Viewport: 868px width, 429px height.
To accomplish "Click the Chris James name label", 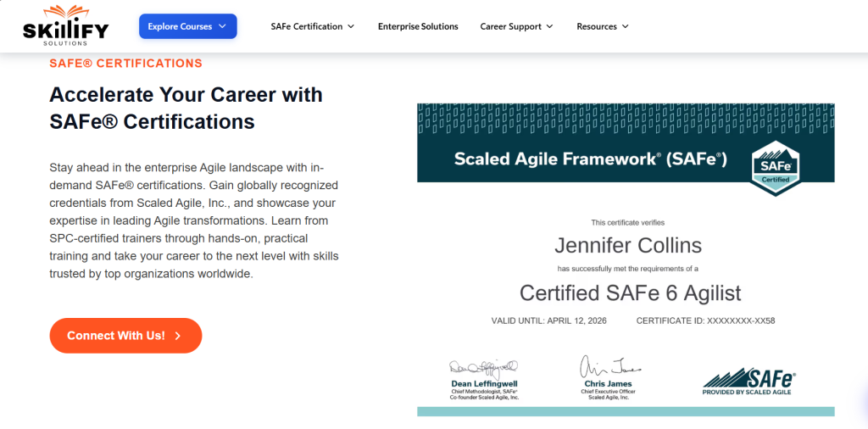I will click(x=608, y=383).
